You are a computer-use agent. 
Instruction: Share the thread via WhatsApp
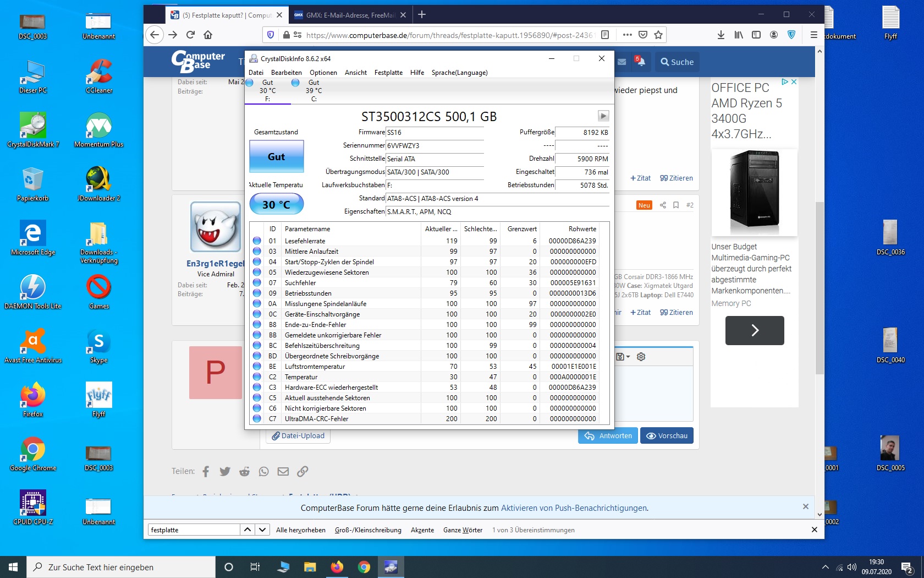pos(264,471)
